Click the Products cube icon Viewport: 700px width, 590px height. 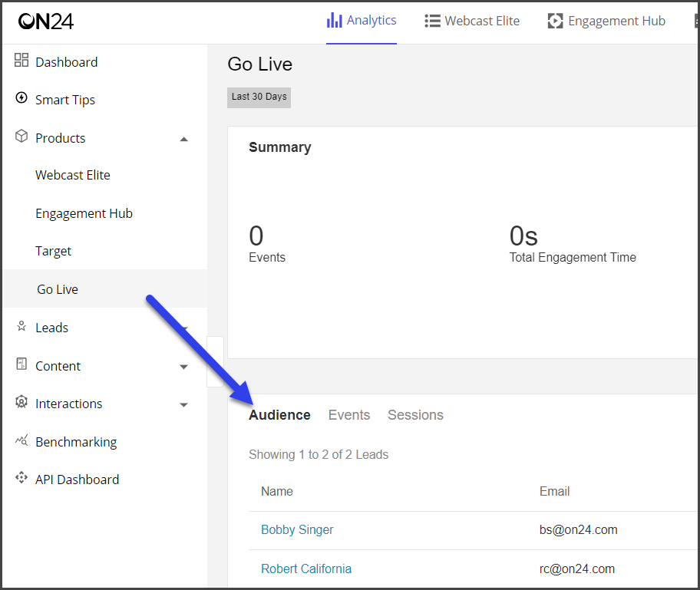(21, 136)
